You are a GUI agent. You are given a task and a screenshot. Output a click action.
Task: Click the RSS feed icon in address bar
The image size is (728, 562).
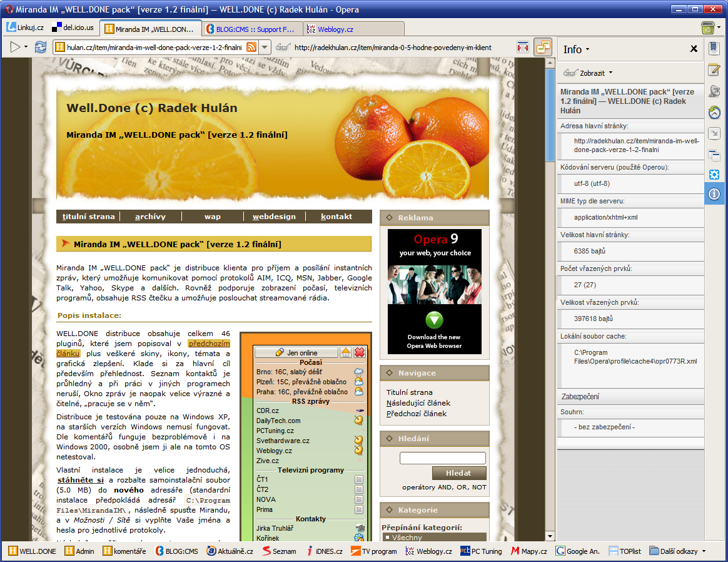click(251, 47)
